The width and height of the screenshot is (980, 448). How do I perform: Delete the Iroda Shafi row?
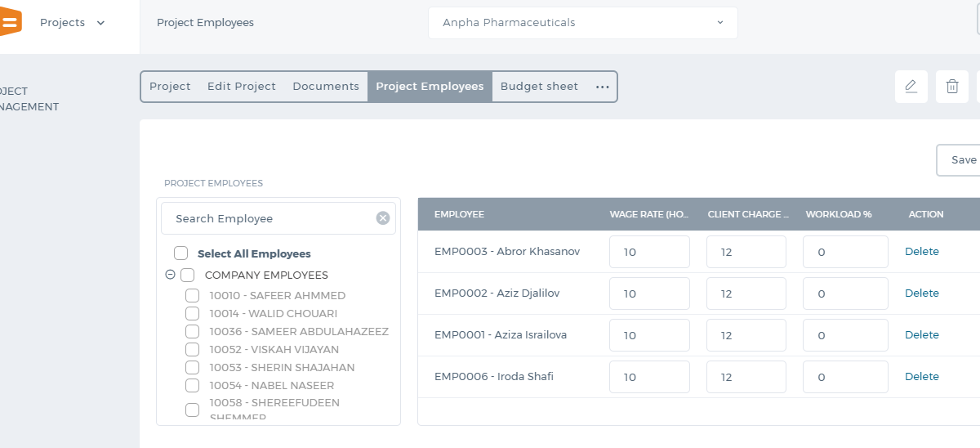click(x=922, y=377)
